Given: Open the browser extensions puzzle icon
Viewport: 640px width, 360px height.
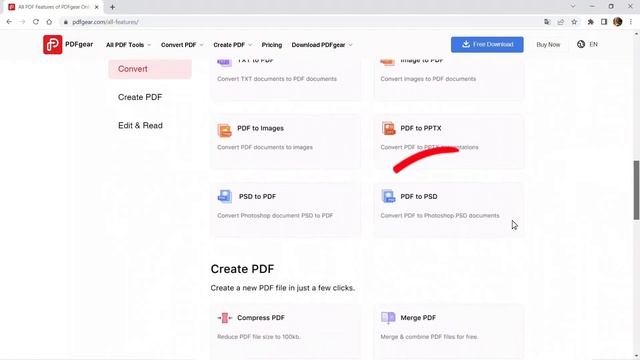Looking at the screenshot, I should pyautogui.click(x=591, y=22).
